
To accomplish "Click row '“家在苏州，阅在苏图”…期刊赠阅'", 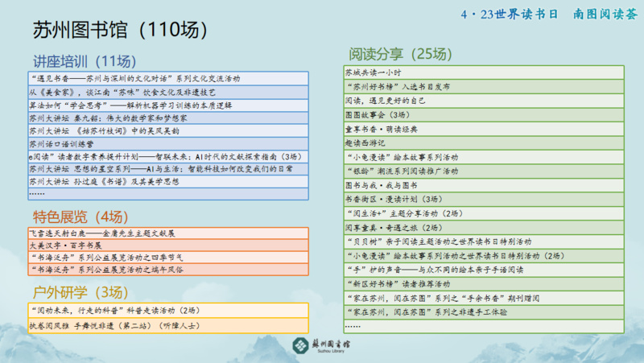I will 484,298.
